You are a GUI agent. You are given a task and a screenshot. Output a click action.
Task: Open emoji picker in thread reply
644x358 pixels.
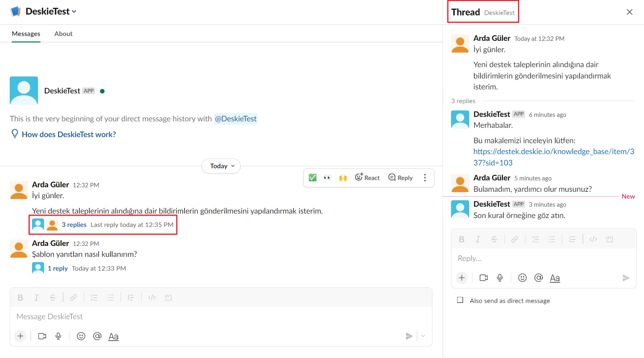tap(522, 278)
